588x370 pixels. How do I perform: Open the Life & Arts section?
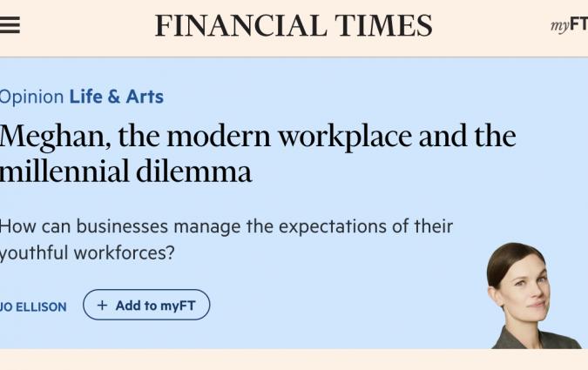point(117,97)
